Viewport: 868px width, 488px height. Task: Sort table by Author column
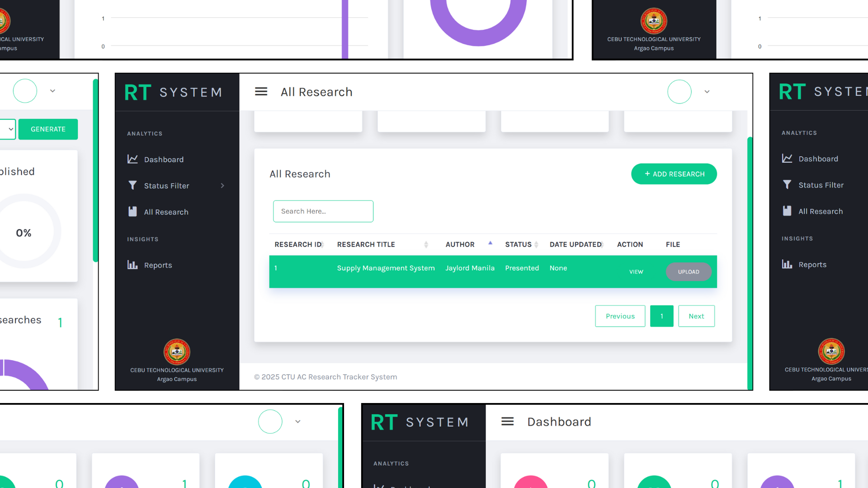pos(469,244)
